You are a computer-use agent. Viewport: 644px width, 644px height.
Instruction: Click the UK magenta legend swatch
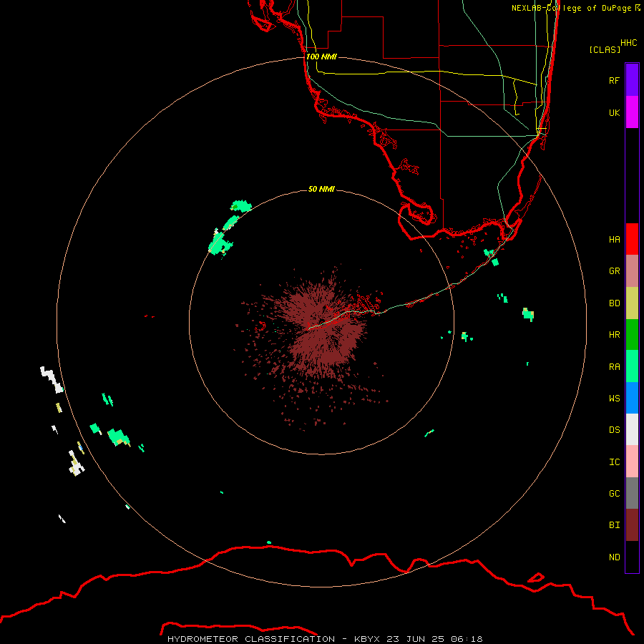tap(632, 112)
